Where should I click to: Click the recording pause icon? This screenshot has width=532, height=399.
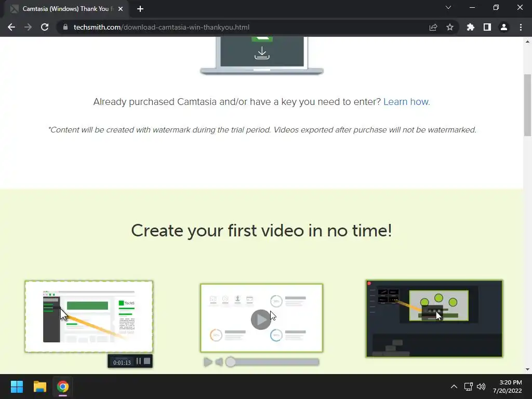tap(138, 362)
